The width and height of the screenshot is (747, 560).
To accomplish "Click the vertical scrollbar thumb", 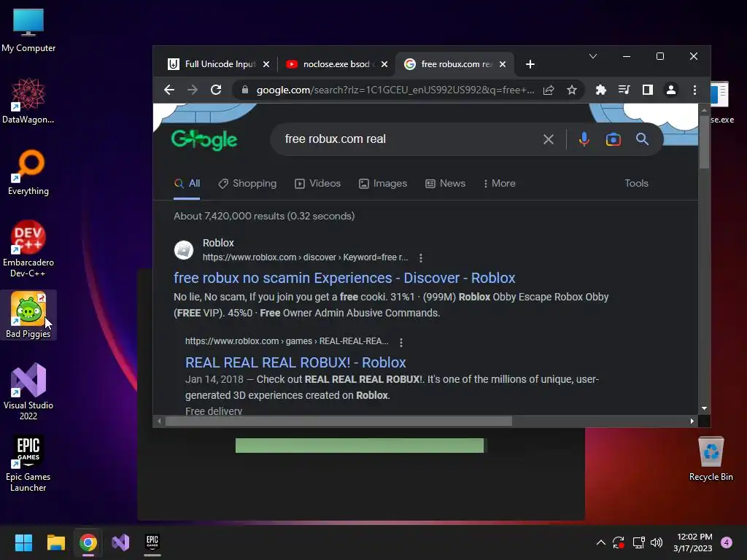I will [704, 141].
